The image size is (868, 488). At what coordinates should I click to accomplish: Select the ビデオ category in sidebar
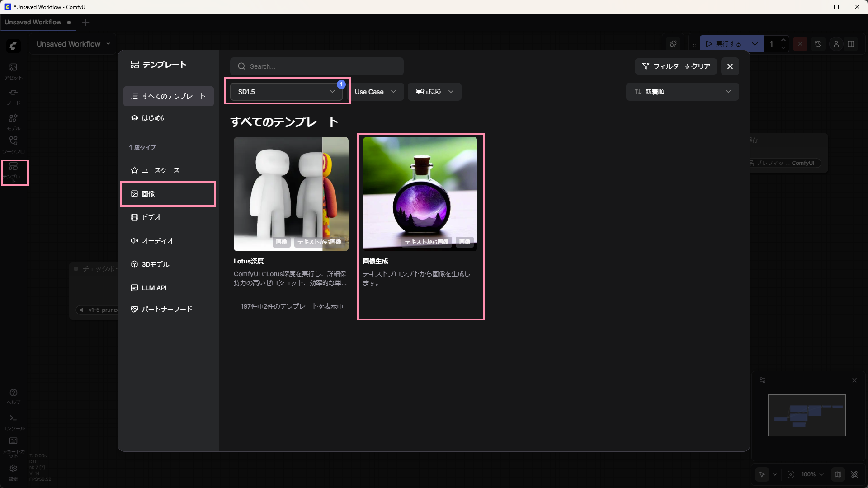click(151, 217)
